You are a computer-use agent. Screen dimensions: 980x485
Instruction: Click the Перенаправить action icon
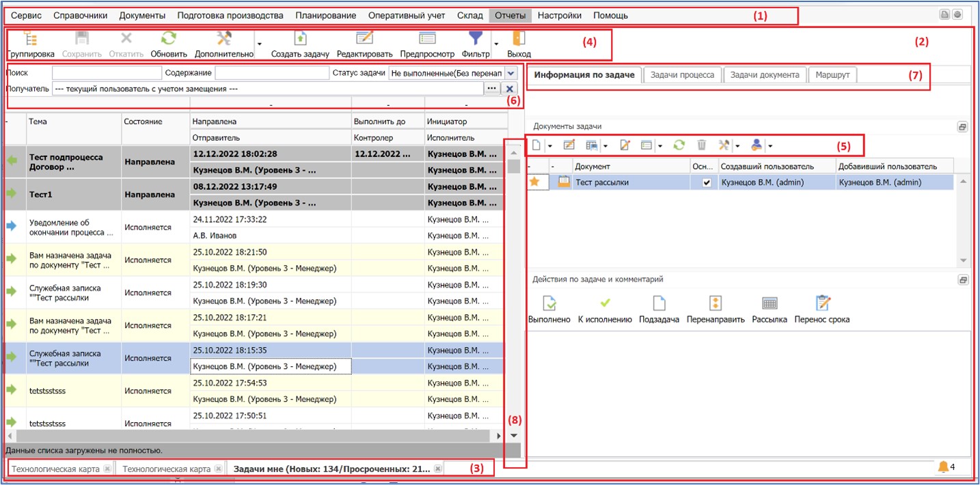pos(715,304)
